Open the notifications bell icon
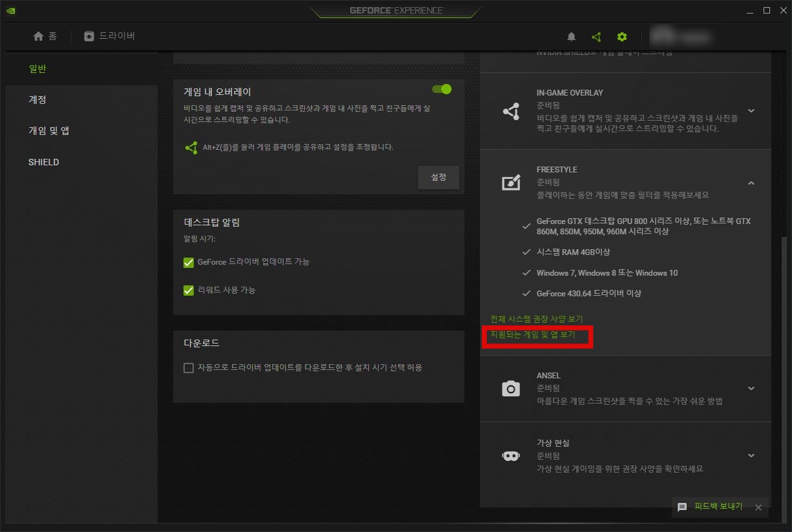Viewport: 792px width, 532px height. 571,37
